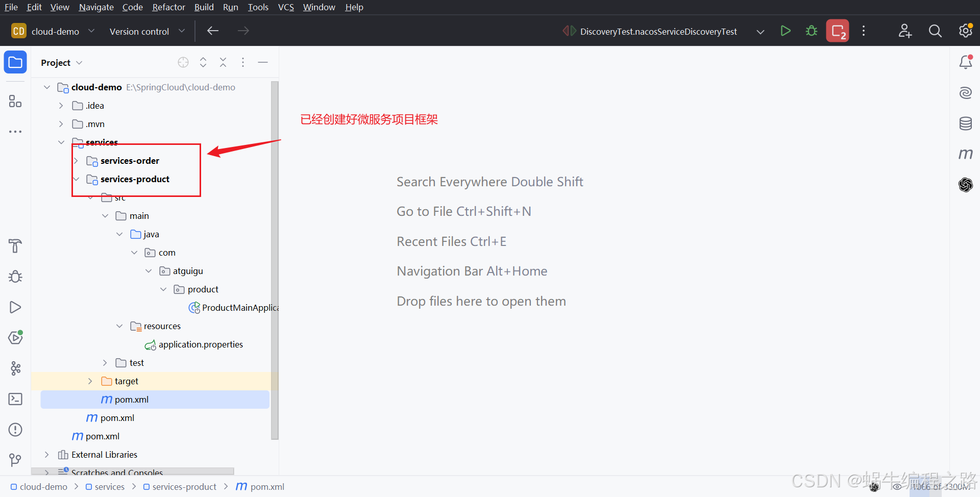Screen dimensions: 980x497
Task: Click services in the bottom breadcrumb bar
Action: (x=105, y=487)
